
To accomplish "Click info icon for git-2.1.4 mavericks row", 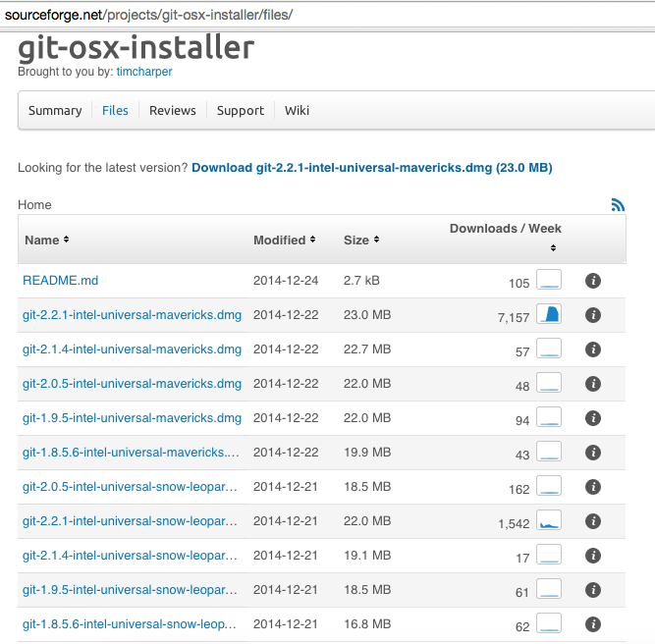I will tap(592, 349).
